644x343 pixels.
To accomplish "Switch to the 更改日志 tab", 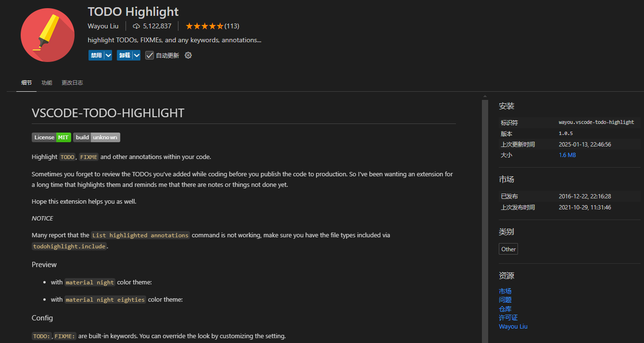I will tap(72, 83).
